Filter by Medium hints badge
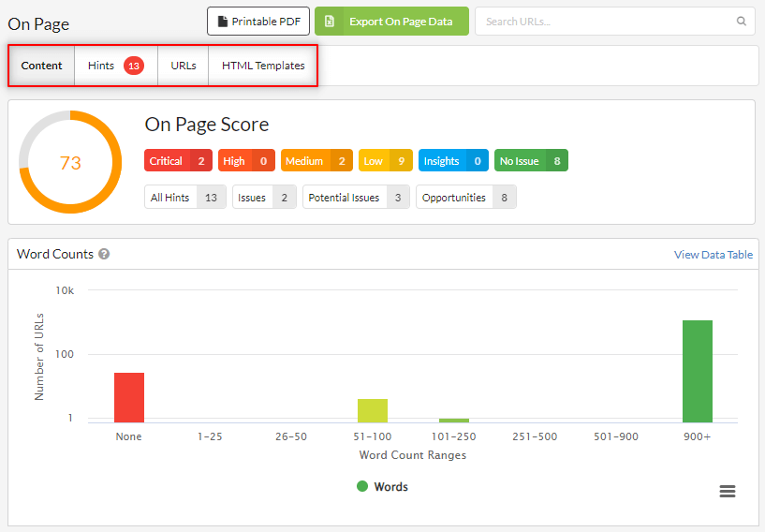765x532 pixels. pyautogui.click(x=316, y=160)
